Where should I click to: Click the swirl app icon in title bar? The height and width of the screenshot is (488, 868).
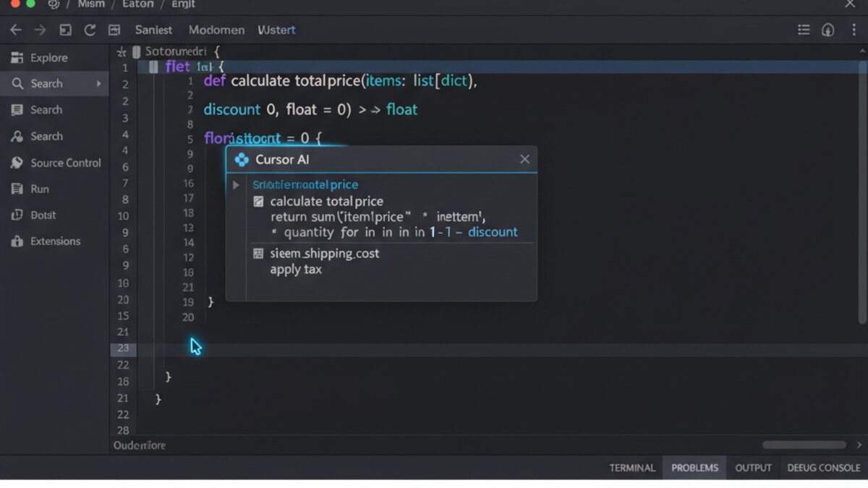tap(54, 4)
